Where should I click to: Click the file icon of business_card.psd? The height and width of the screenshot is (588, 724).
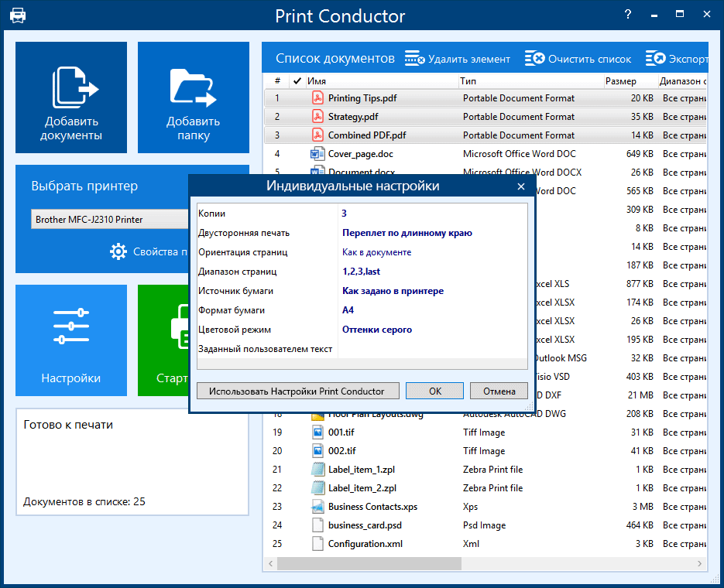317,525
